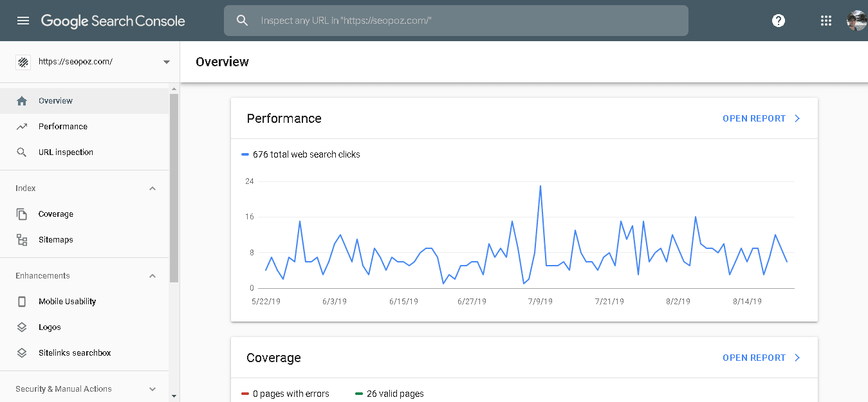The width and height of the screenshot is (868, 402).
Task: Click the URL inspection magnifier icon
Action: tap(22, 152)
